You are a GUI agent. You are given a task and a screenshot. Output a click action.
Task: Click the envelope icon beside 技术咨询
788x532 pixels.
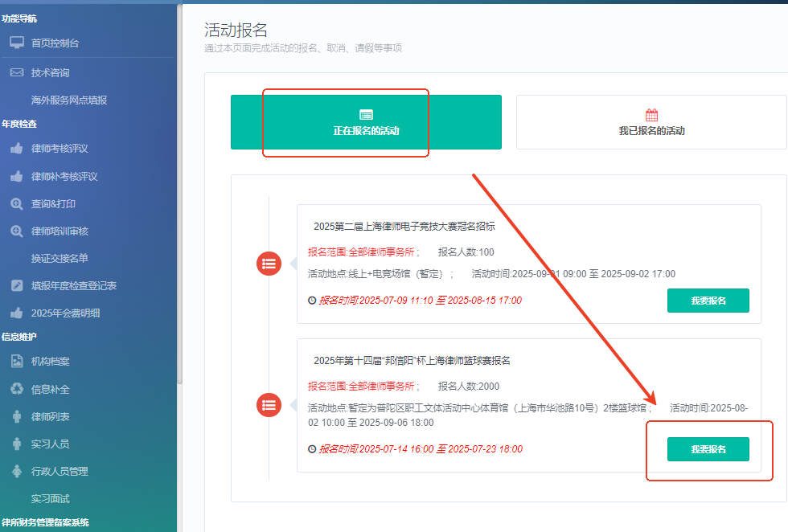[x=17, y=72]
